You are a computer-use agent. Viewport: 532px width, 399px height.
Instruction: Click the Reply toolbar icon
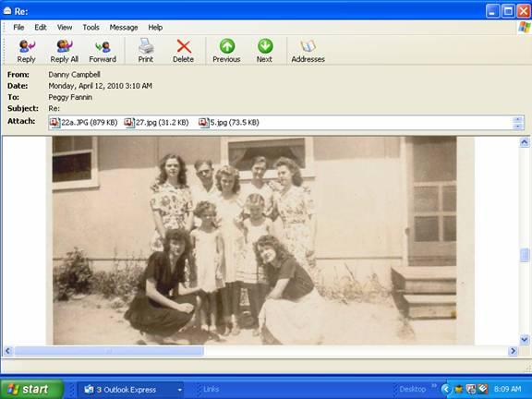click(x=27, y=51)
